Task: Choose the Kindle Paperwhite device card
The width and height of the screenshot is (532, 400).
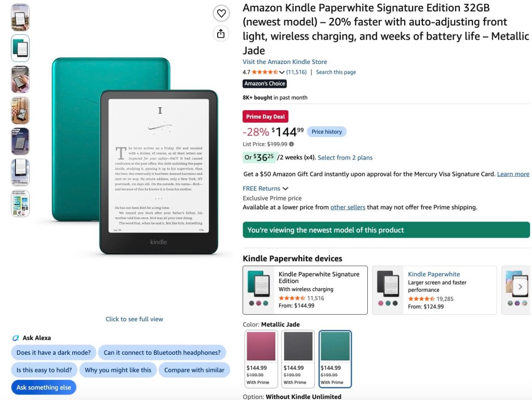Action: pos(434,290)
